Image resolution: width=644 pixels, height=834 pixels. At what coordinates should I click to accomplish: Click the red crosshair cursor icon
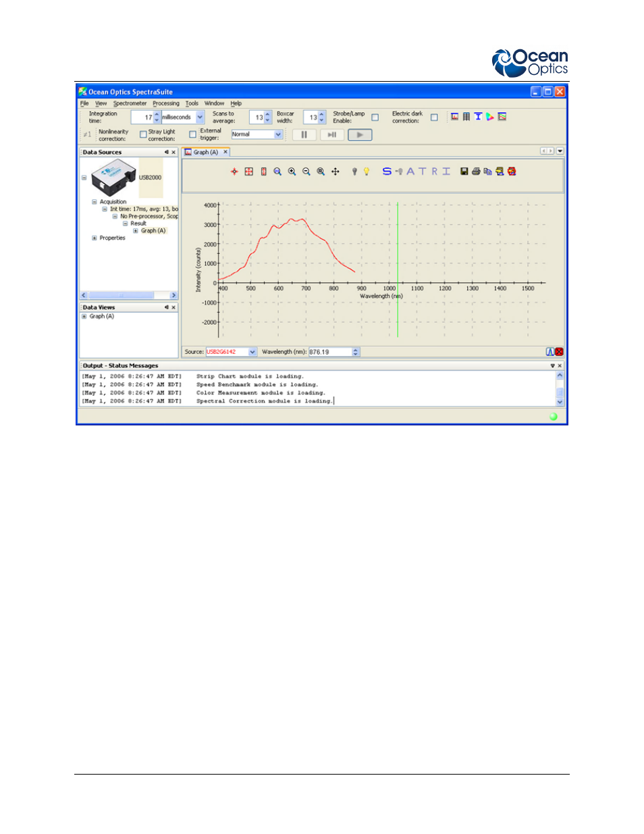(234, 172)
